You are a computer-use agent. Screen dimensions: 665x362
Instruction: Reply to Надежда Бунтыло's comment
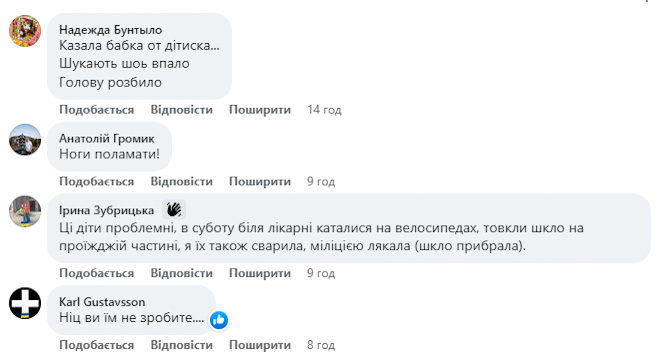(x=182, y=110)
